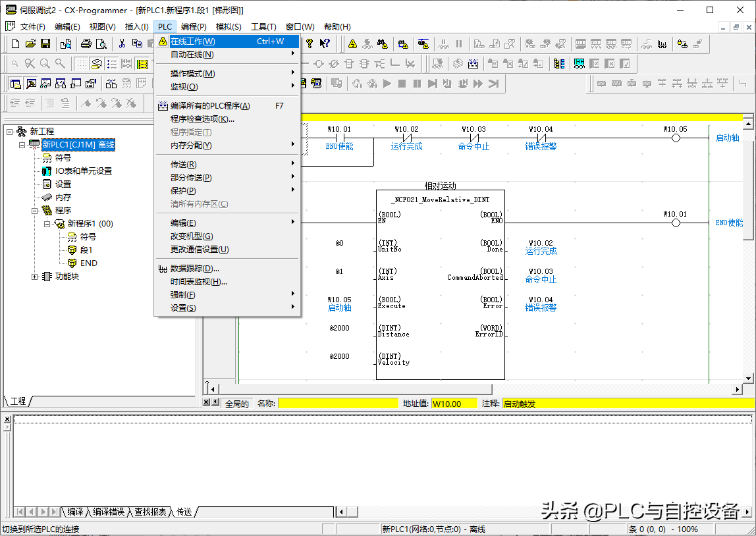This screenshot has width=756, height=536.
Task: Toggle the grid display toolbar button
Action: [x=81, y=64]
